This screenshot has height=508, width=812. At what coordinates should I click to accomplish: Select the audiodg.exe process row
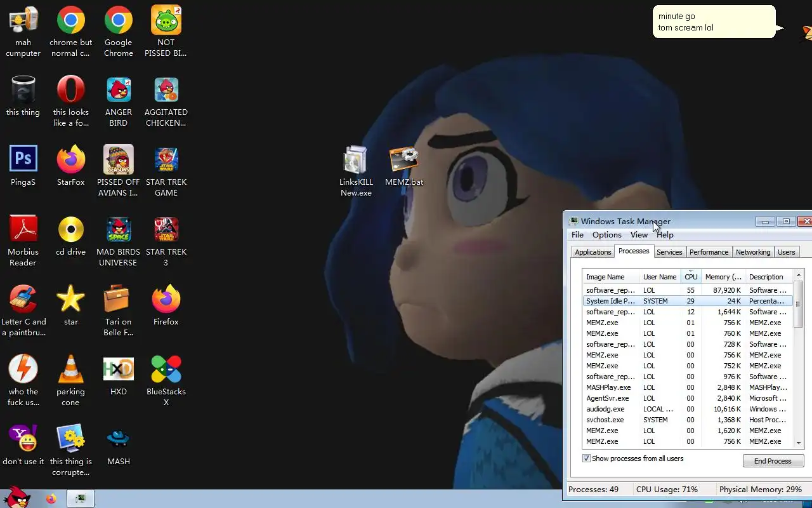click(688, 409)
